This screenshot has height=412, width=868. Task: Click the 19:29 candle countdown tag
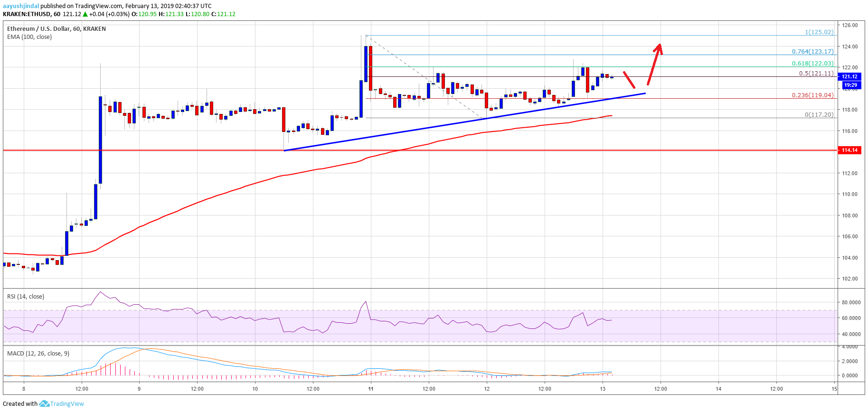(x=850, y=85)
